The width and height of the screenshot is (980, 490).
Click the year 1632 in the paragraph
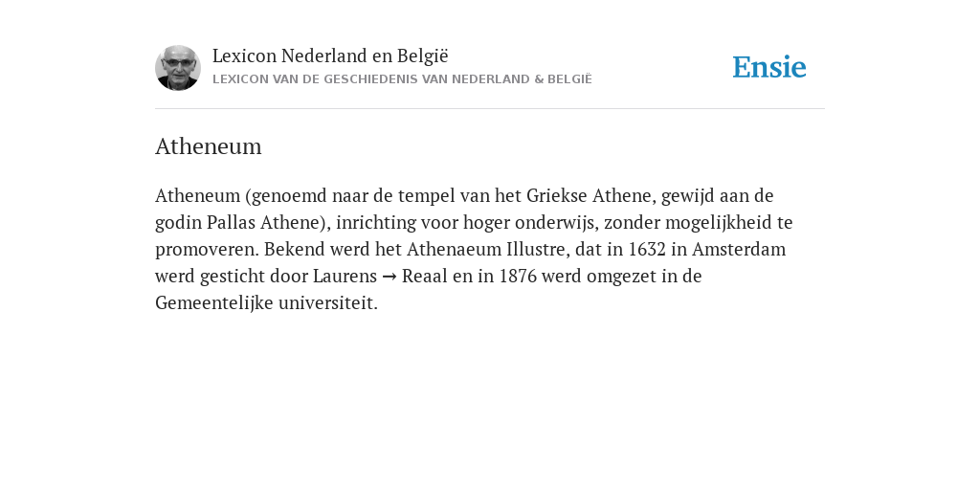(647, 249)
